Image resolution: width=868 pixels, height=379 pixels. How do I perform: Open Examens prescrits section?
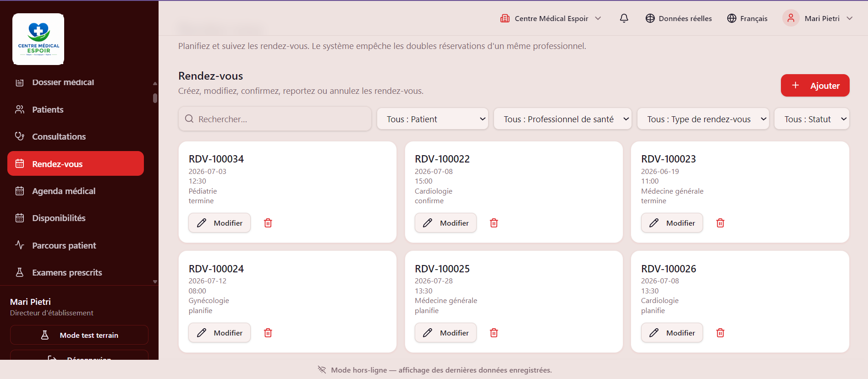(x=76, y=272)
